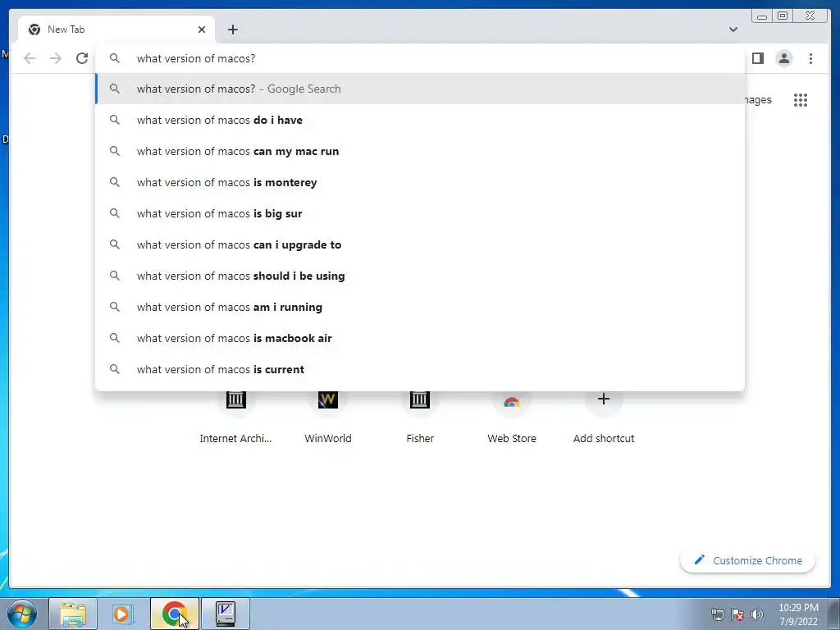Expand the tab search chevron
The image size is (840, 630).
tap(733, 30)
